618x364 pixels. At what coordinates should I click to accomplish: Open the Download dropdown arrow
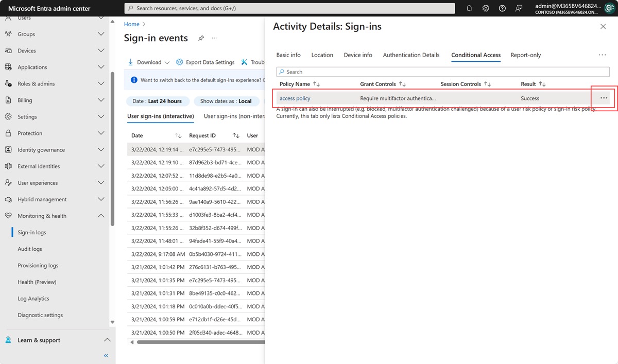click(x=167, y=62)
